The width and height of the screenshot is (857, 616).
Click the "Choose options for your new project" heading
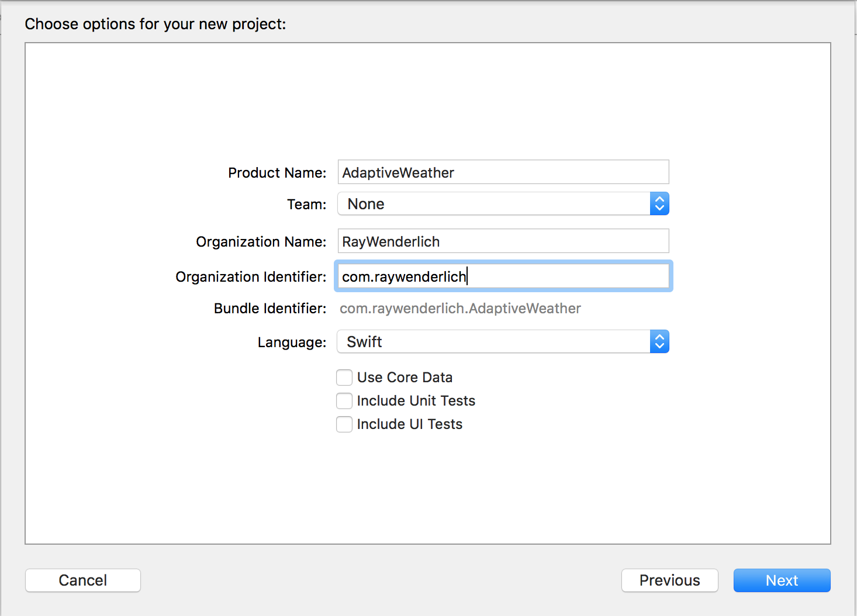155,24
